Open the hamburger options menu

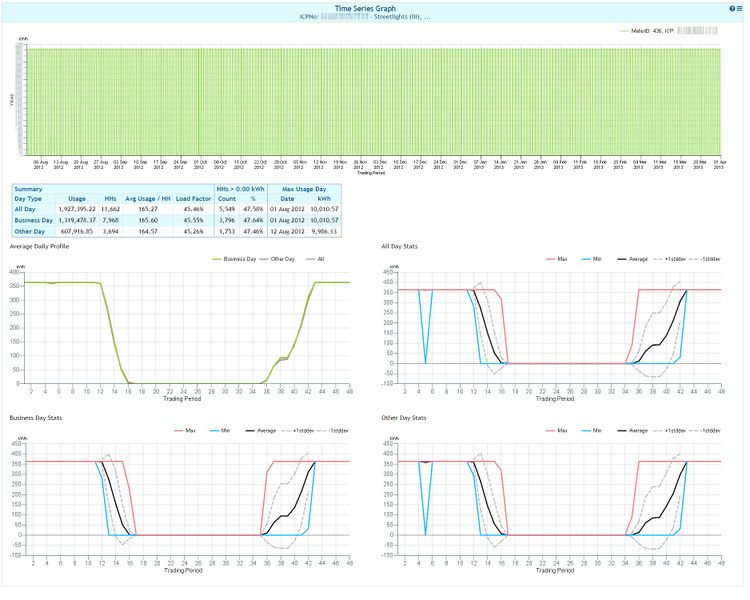pos(739,9)
